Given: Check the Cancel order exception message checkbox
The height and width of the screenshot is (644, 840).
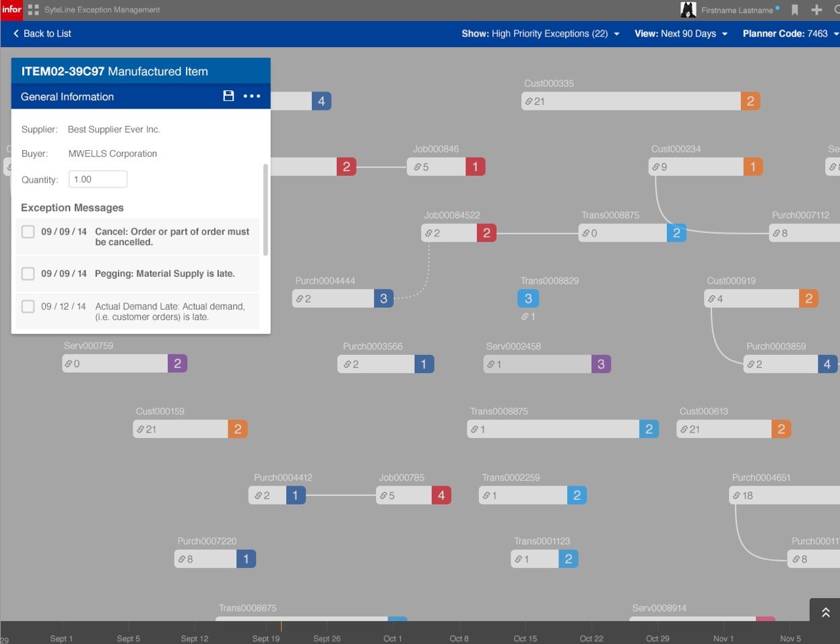Looking at the screenshot, I should [28, 232].
